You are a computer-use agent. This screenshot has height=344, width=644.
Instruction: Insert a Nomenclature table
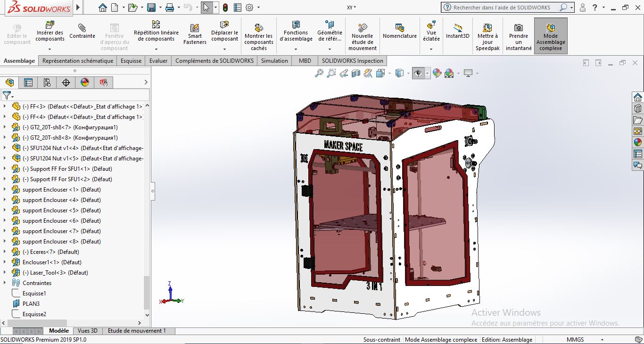pos(399,31)
